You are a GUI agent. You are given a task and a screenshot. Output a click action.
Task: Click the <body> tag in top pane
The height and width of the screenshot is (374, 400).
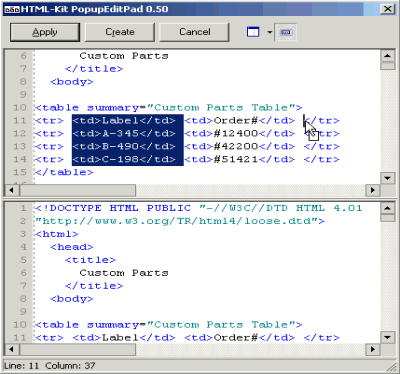pyautogui.click(x=72, y=82)
